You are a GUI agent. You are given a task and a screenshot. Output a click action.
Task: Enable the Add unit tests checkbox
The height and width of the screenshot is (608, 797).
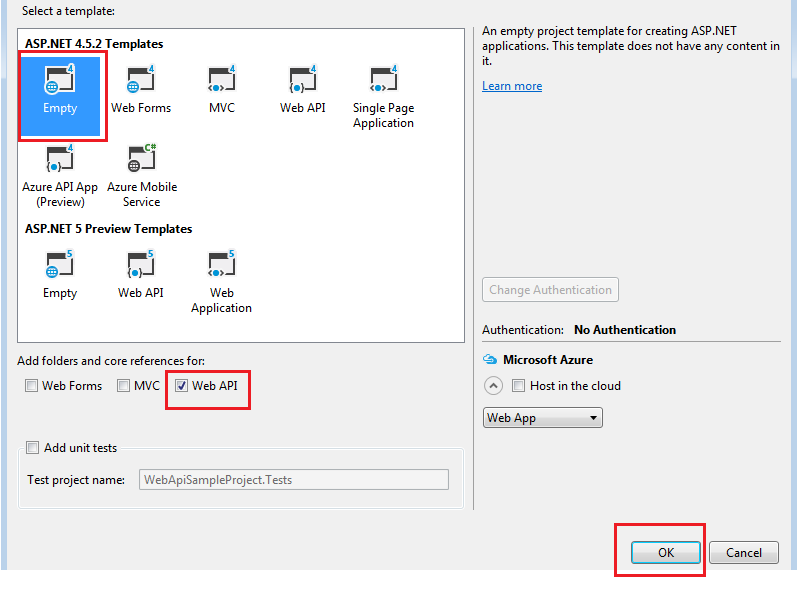(33, 448)
